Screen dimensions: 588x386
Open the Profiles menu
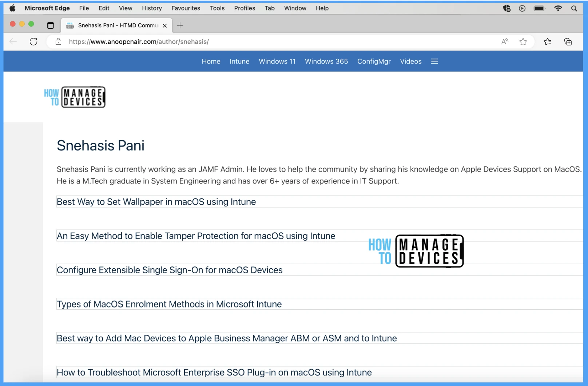[x=245, y=8]
